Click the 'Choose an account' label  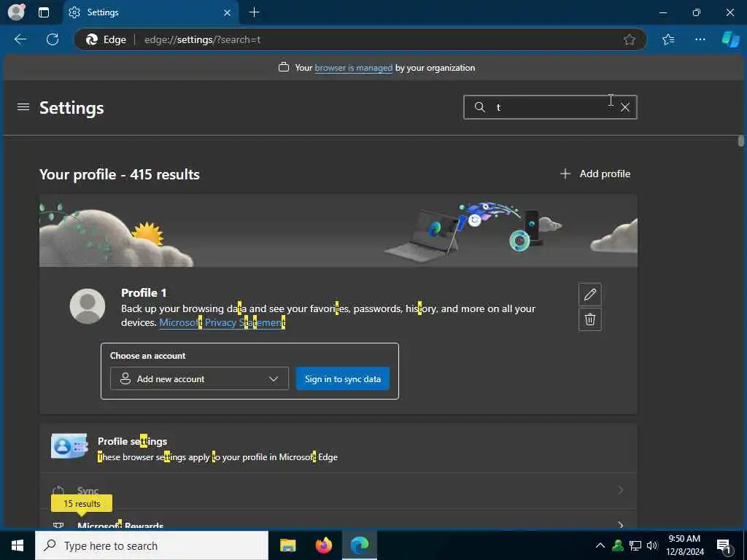coord(147,356)
